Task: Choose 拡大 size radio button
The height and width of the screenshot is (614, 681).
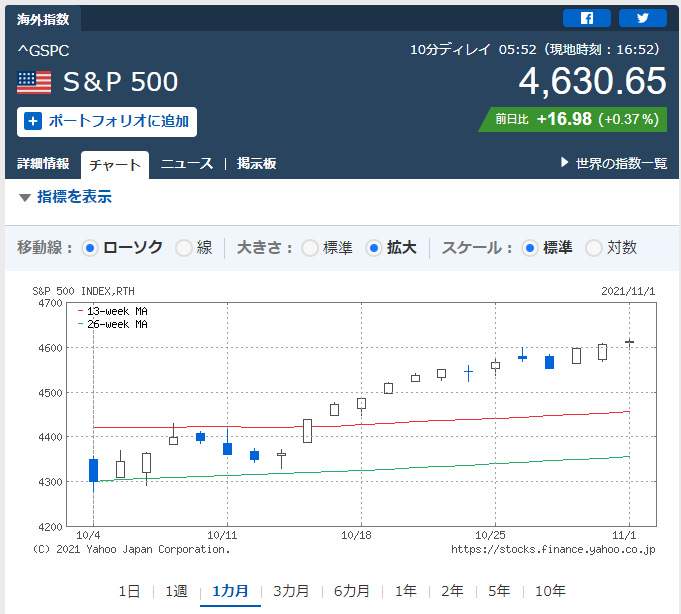Action: [x=374, y=248]
